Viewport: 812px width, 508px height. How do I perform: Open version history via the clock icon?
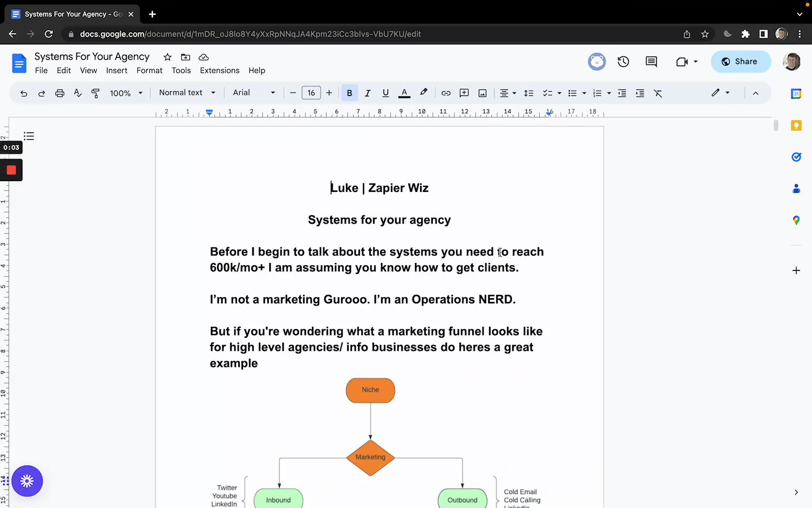click(x=623, y=62)
